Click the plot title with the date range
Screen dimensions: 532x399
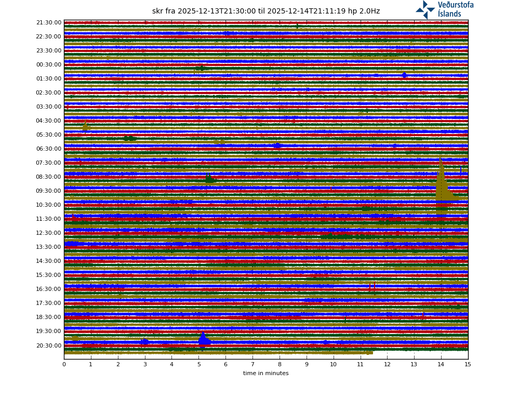(265, 11)
